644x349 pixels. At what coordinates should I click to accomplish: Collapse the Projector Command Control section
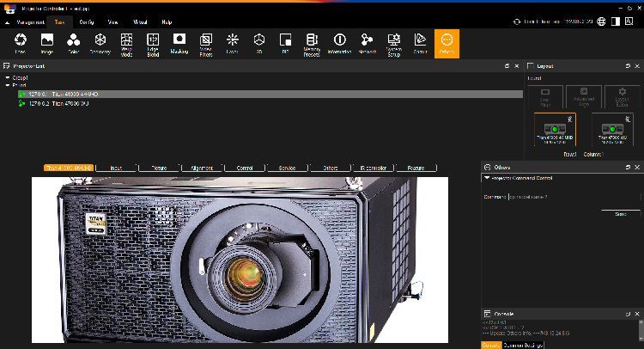pos(487,178)
